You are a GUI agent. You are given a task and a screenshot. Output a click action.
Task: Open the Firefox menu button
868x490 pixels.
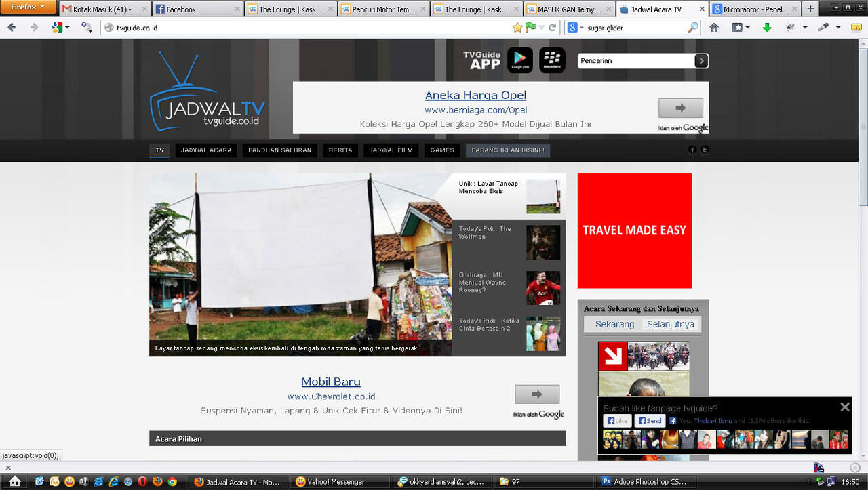click(x=28, y=7)
